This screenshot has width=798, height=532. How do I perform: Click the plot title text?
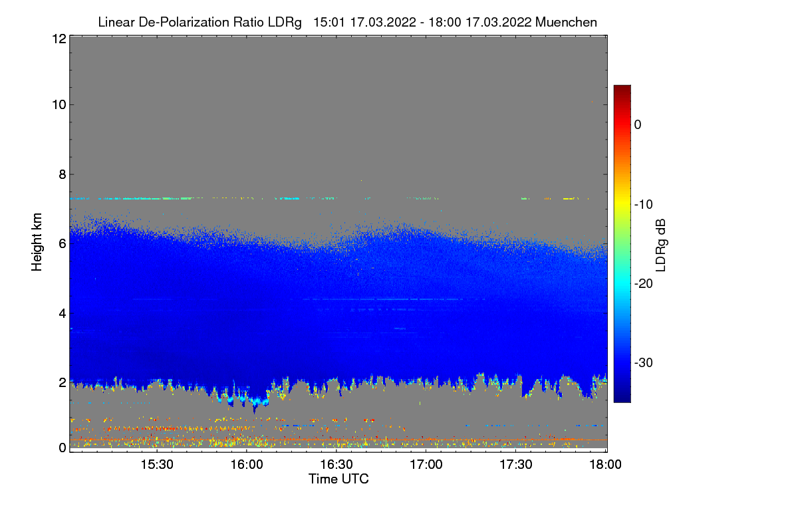(347, 22)
